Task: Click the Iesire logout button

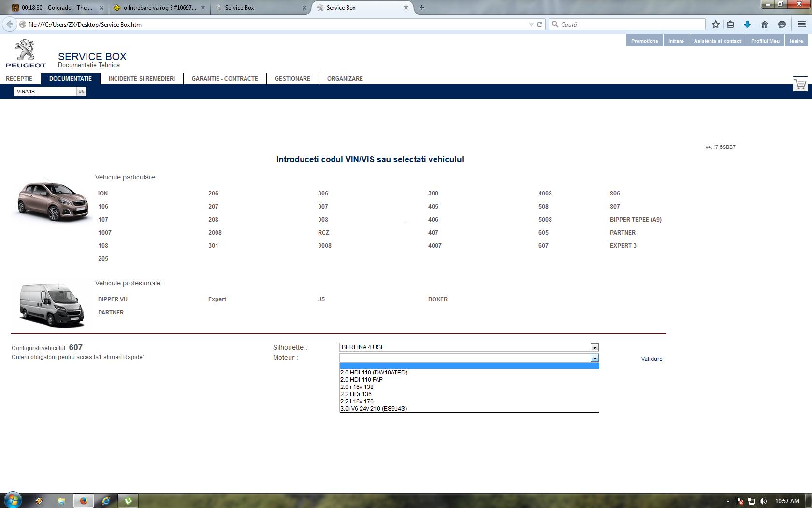Action: (x=796, y=41)
